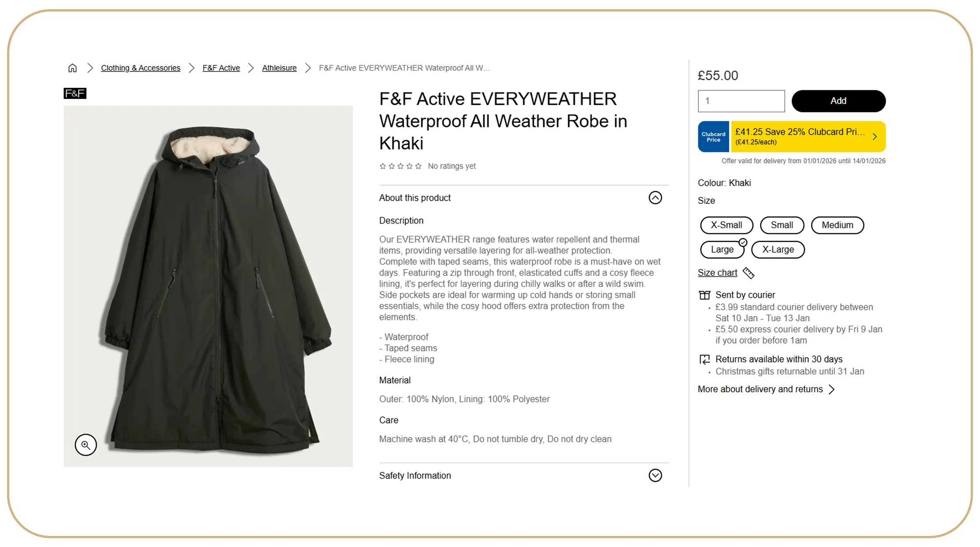The image size is (980, 547).
Task: Click the chevron after delivery and returns
Action: (x=831, y=390)
